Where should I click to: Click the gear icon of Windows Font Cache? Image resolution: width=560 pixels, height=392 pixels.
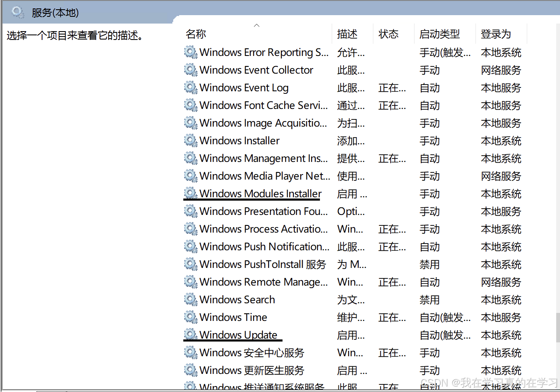point(190,105)
